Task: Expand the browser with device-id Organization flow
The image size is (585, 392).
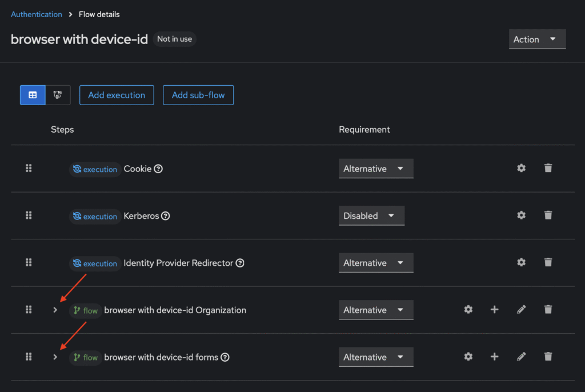Action: pos(55,310)
